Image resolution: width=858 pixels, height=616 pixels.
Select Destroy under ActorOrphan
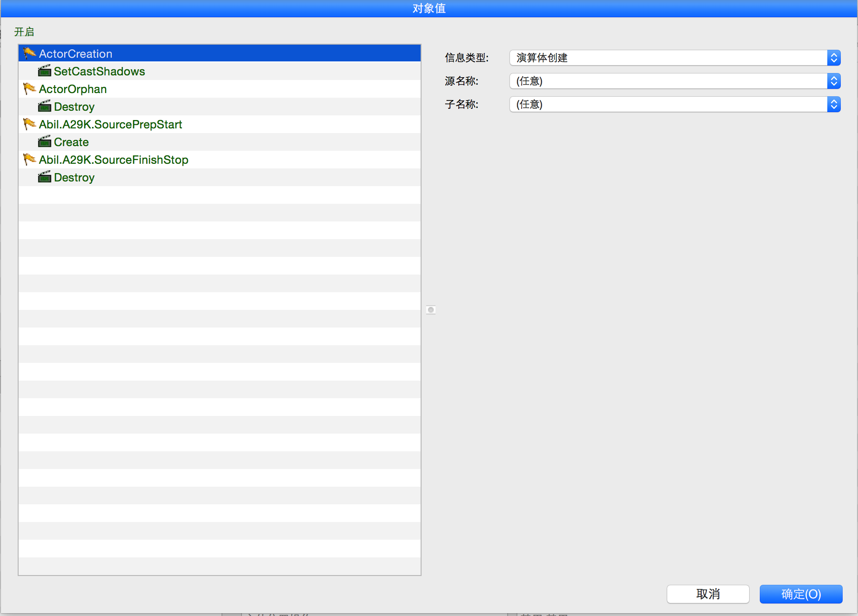220,107
